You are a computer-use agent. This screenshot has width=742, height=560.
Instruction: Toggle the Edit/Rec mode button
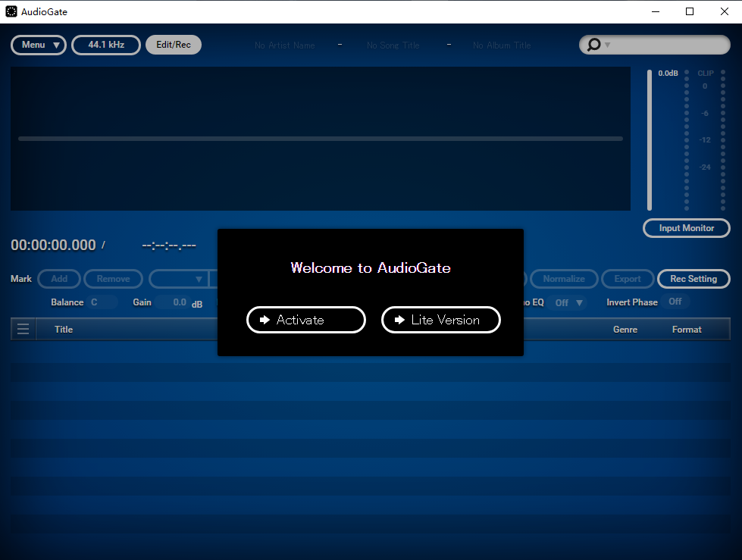click(174, 45)
